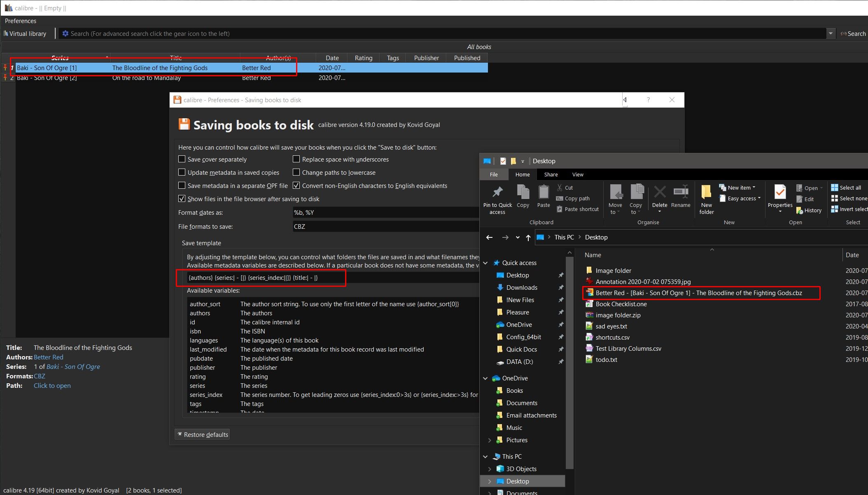868x495 pixels.
Task: Enable Save cover separately checkbox
Action: tap(182, 159)
